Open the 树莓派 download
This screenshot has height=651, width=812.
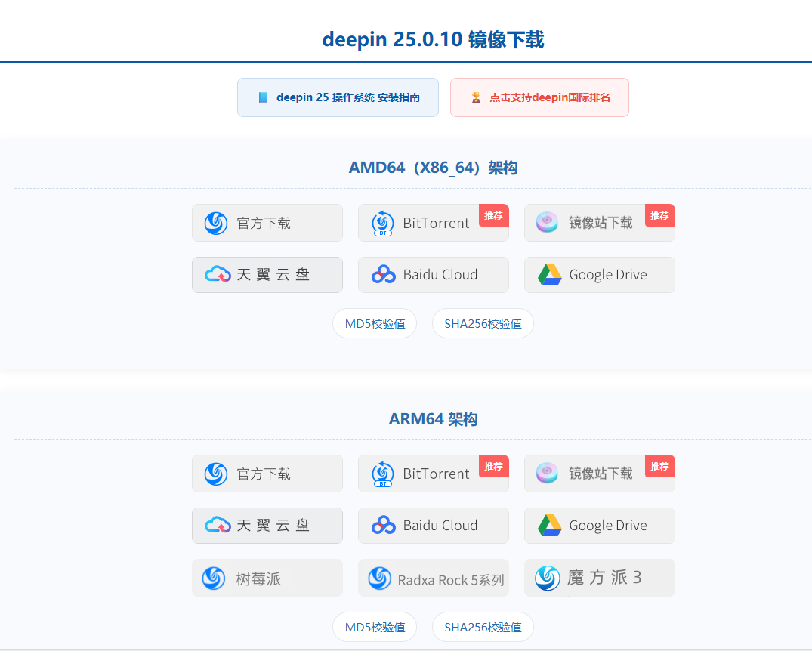pos(267,578)
